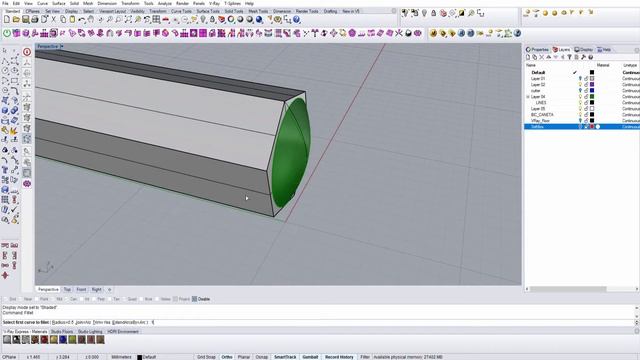Click the Save disk icon

pos(25,20)
